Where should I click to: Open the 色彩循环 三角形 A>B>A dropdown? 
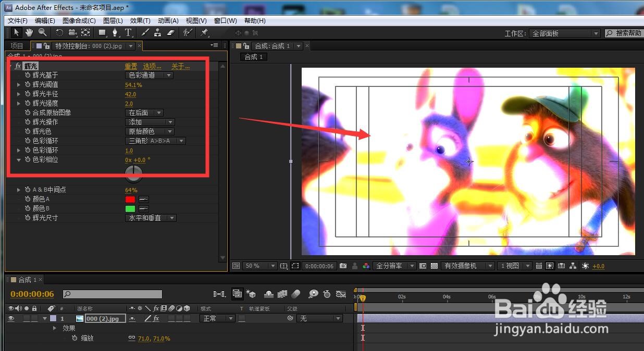click(156, 141)
